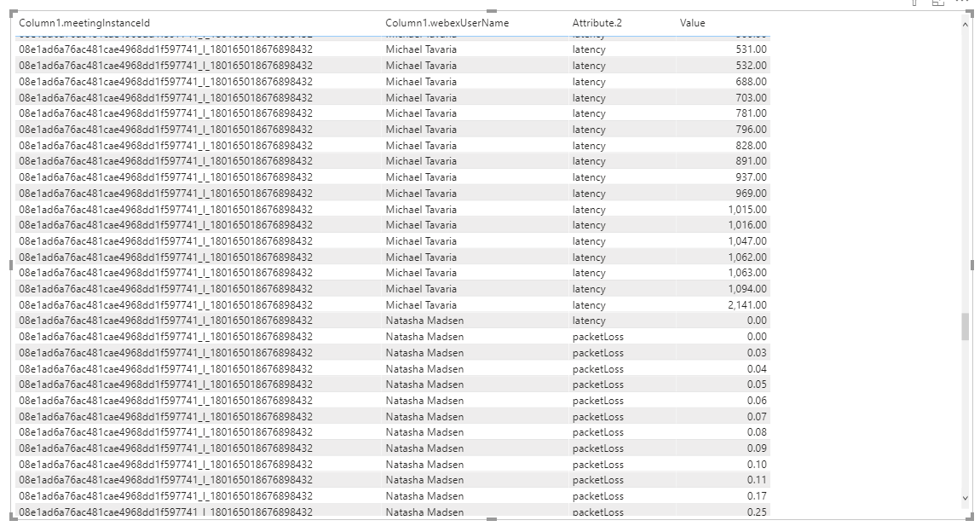
Task: Select the meetingInstanceId cell in the 0.05 row
Action: tap(165, 385)
